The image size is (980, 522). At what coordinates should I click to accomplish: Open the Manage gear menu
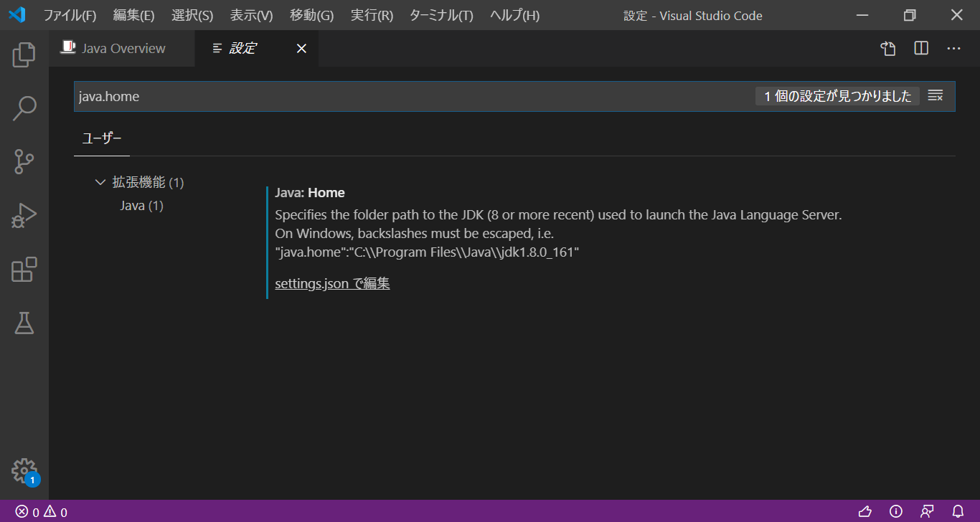pos(24,471)
